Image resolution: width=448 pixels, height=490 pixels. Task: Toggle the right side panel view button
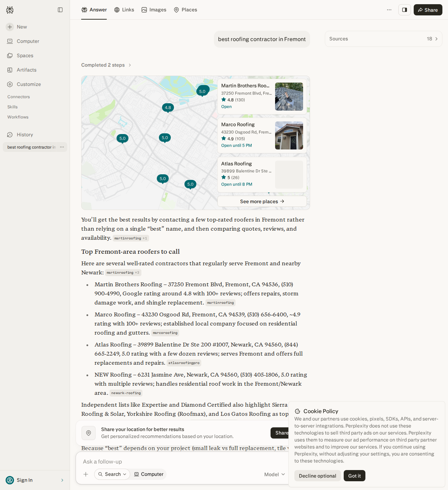coord(405,10)
